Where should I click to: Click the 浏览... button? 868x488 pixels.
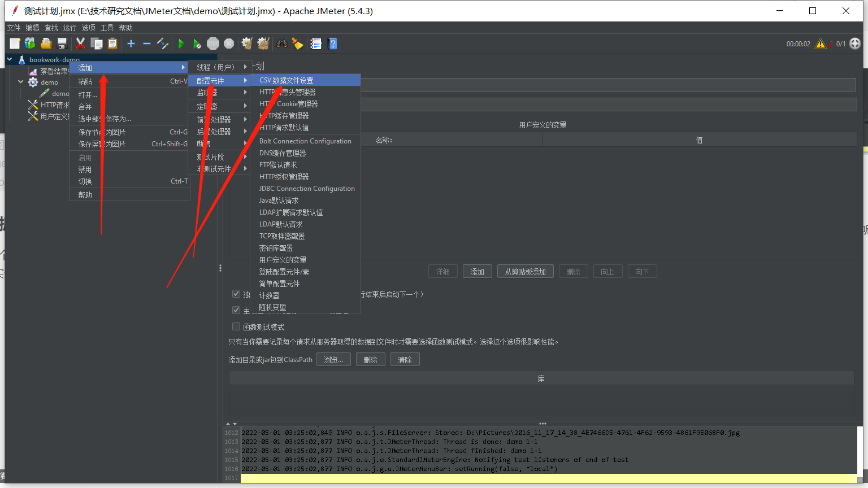pyautogui.click(x=333, y=360)
